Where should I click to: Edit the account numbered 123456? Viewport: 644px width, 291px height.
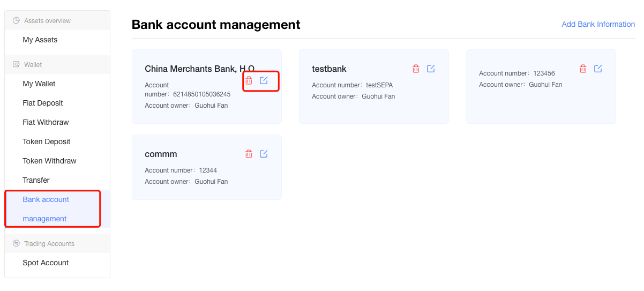(x=598, y=69)
